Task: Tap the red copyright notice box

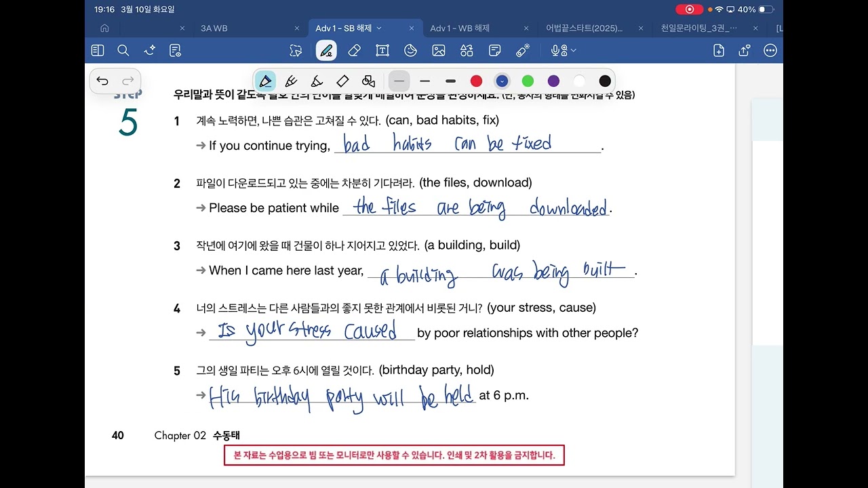Action: (x=394, y=455)
